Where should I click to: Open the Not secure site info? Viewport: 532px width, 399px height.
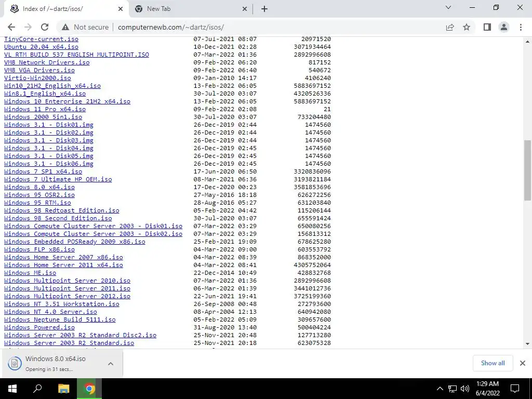(85, 27)
